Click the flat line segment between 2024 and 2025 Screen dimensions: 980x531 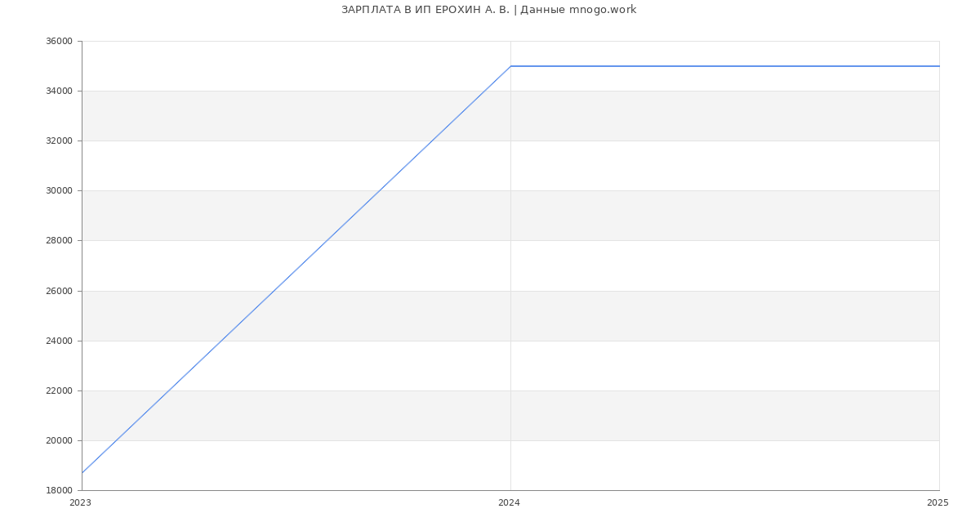725,66
